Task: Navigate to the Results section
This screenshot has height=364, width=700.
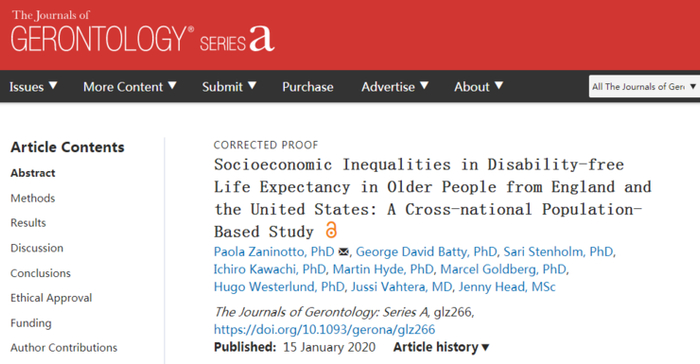Action: click(x=28, y=222)
